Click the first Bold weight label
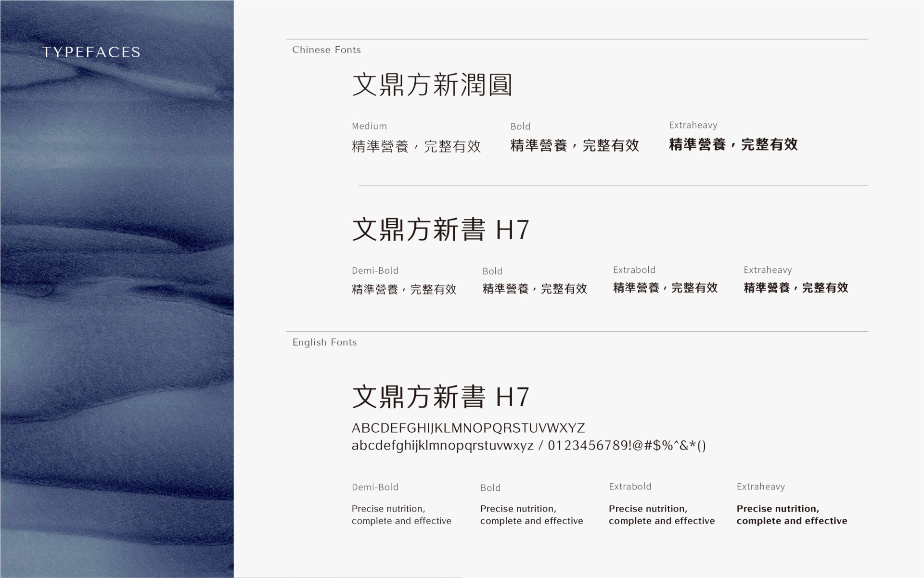Viewport: 924px width, 578px height. [x=520, y=127]
